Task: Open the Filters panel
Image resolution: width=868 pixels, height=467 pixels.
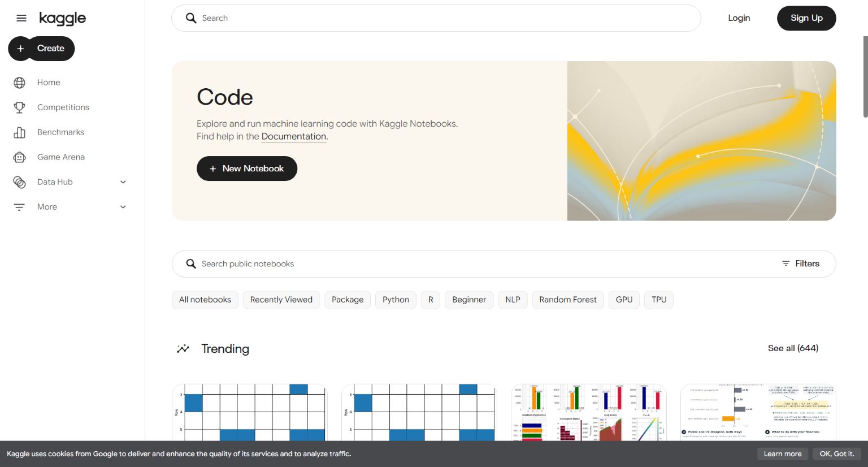Action: click(800, 263)
